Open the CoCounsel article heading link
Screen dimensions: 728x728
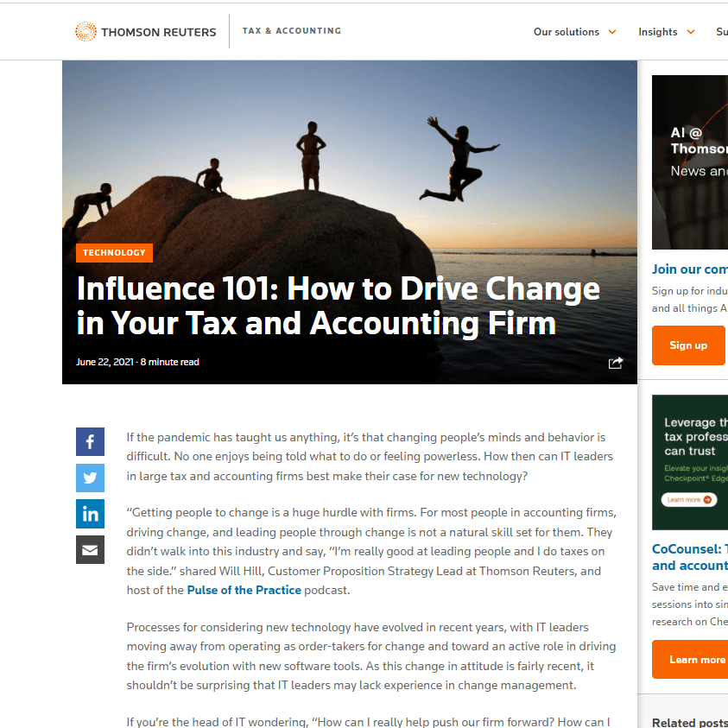[690, 557]
